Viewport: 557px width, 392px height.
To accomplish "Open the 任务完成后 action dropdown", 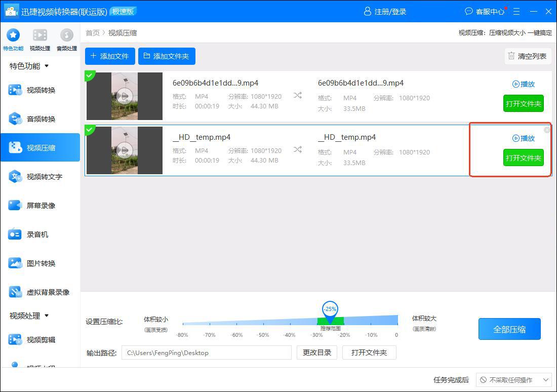I will 514,380.
